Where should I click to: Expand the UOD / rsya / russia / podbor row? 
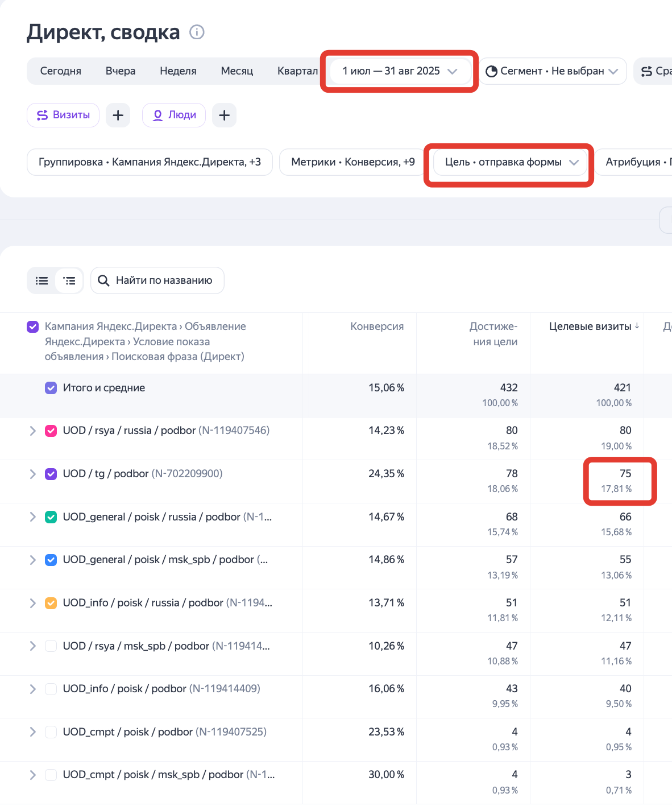click(33, 431)
